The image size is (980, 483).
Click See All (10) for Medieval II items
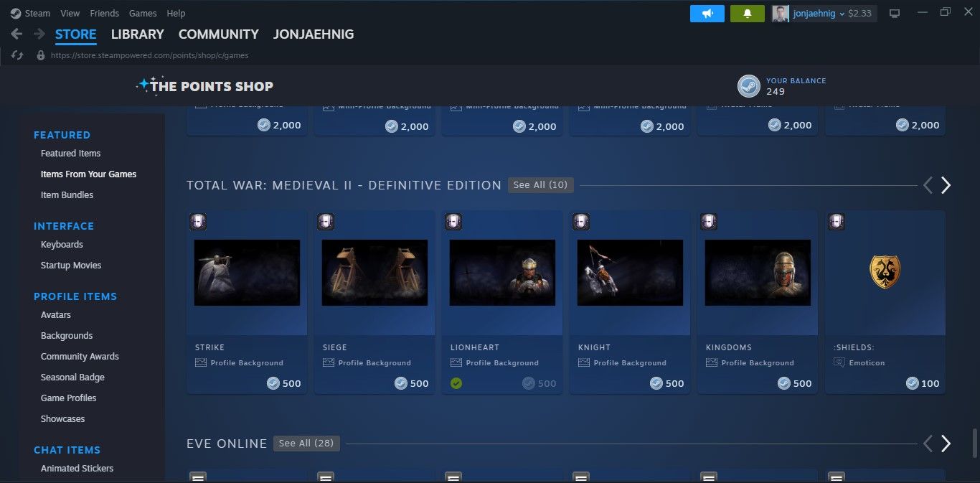(540, 184)
